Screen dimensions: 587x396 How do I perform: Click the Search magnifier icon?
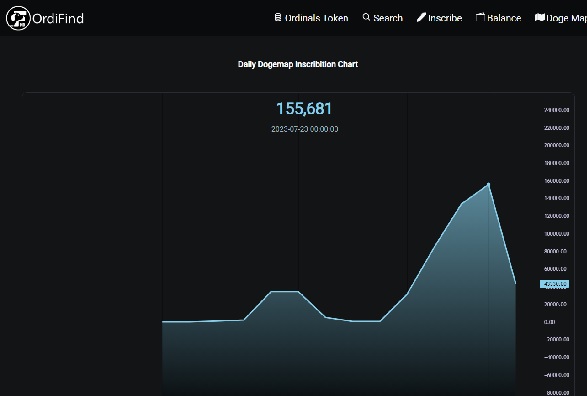[x=366, y=17]
